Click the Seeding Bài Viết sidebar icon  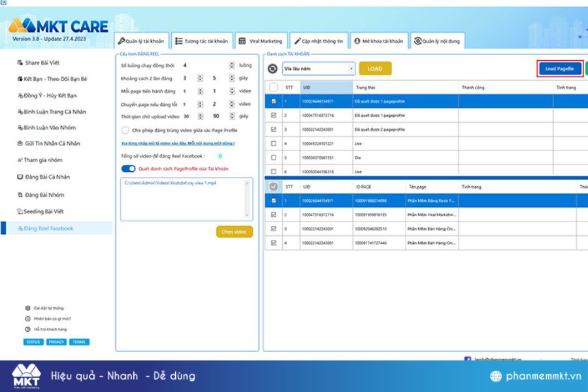pyautogui.click(x=20, y=211)
